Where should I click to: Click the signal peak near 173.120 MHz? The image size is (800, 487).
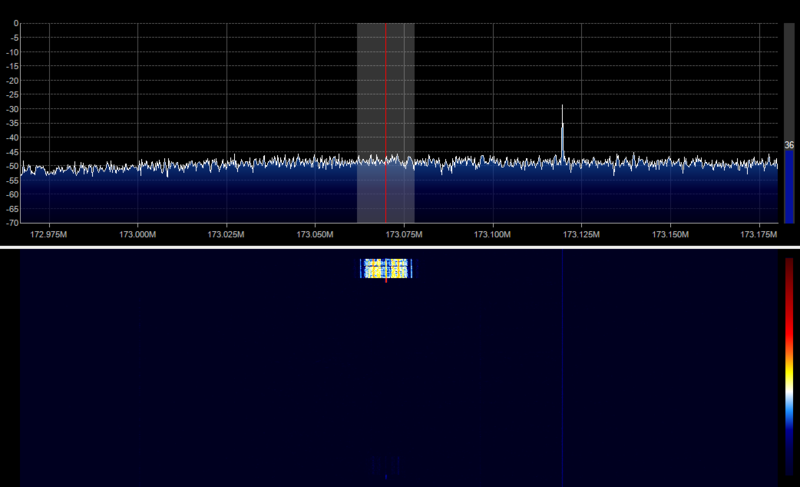[562, 133]
